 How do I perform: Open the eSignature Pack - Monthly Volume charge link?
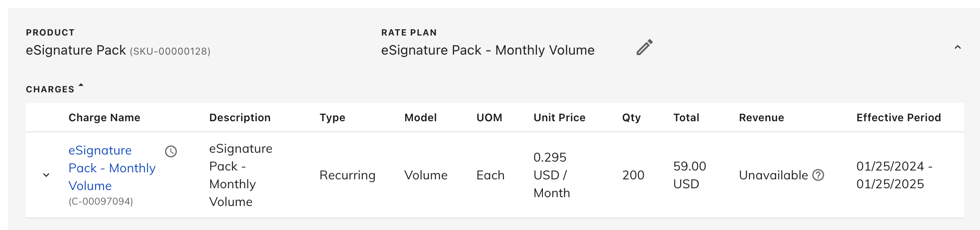tap(112, 168)
